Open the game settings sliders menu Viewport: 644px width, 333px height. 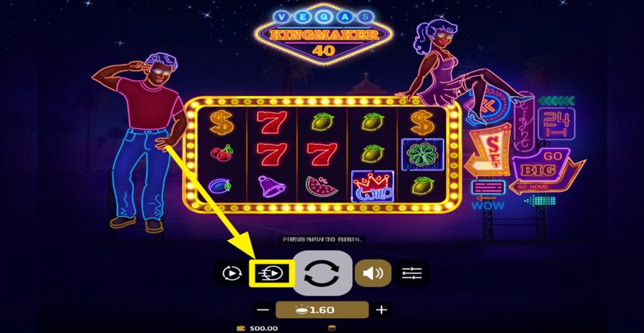412,273
